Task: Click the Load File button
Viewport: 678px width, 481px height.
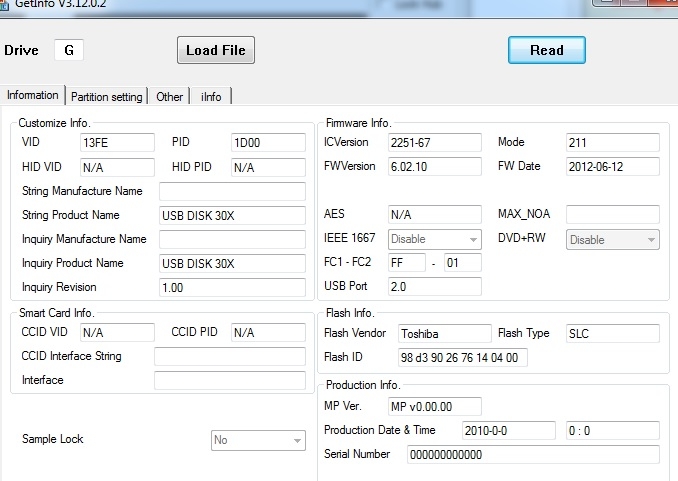Action: coord(216,50)
